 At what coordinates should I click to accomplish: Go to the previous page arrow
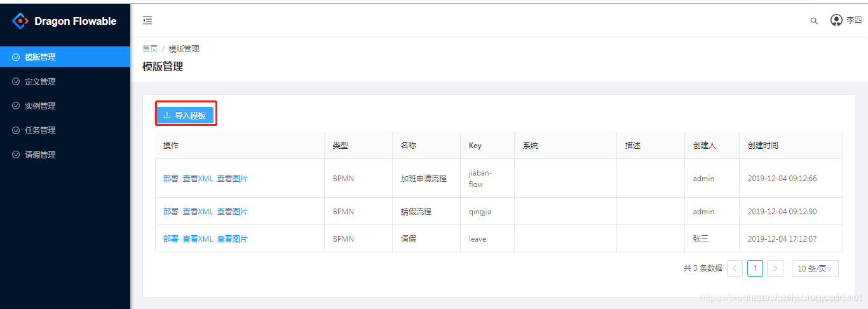pos(735,268)
